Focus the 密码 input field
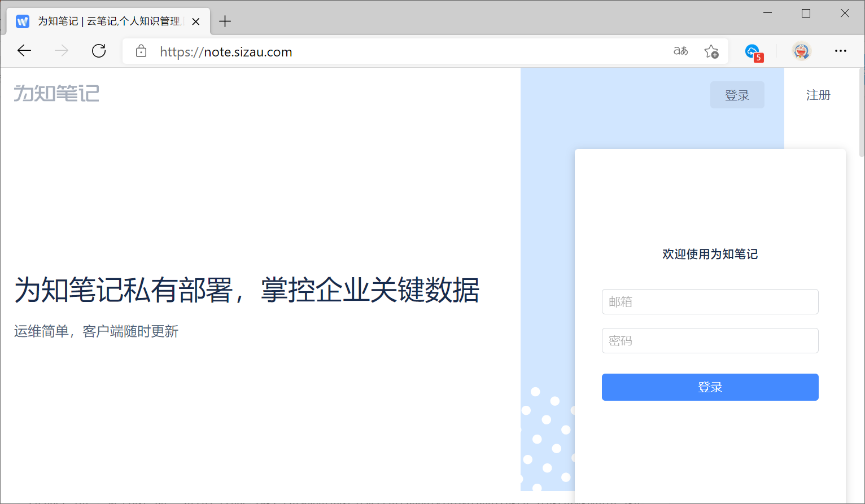Viewport: 865px width, 504px height. pyautogui.click(x=710, y=340)
